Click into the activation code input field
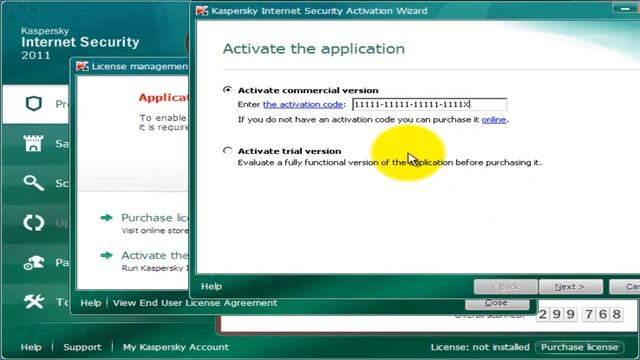The height and width of the screenshot is (360, 640). coord(429,104)
